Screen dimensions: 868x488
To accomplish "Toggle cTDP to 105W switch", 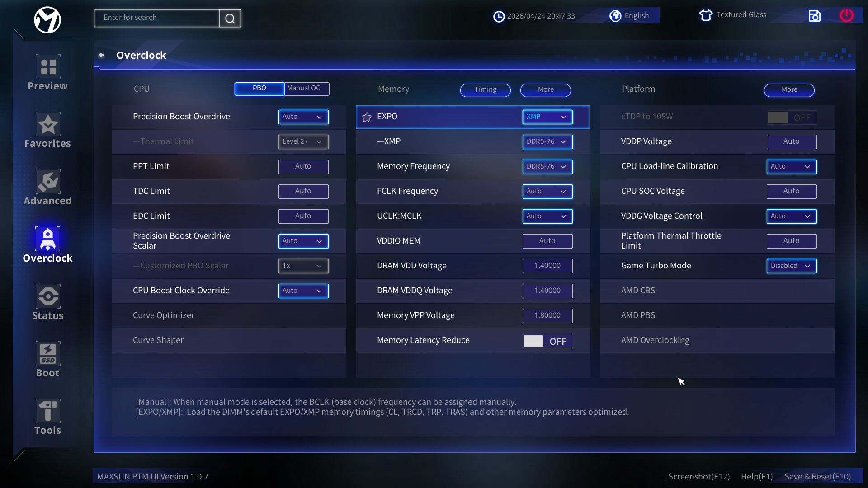I will [x=792, y=117].
